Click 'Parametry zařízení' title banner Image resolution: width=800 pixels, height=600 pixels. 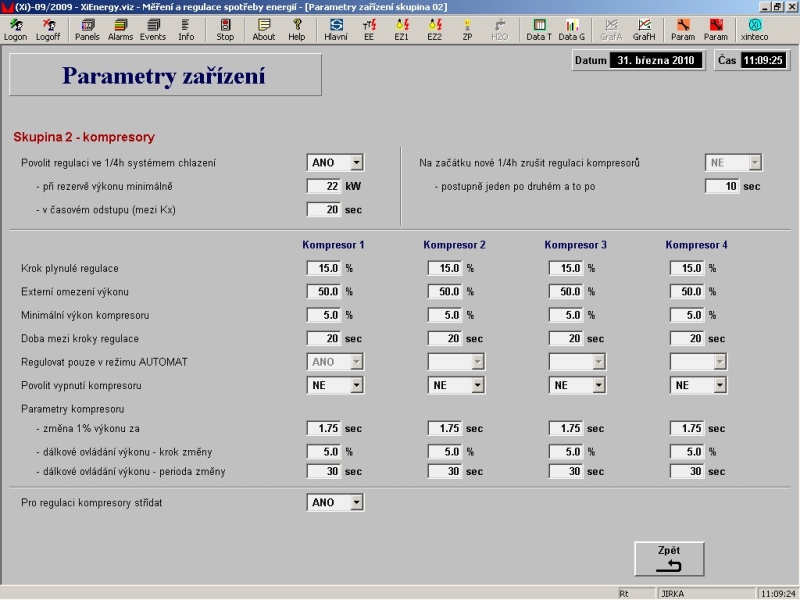165,75
